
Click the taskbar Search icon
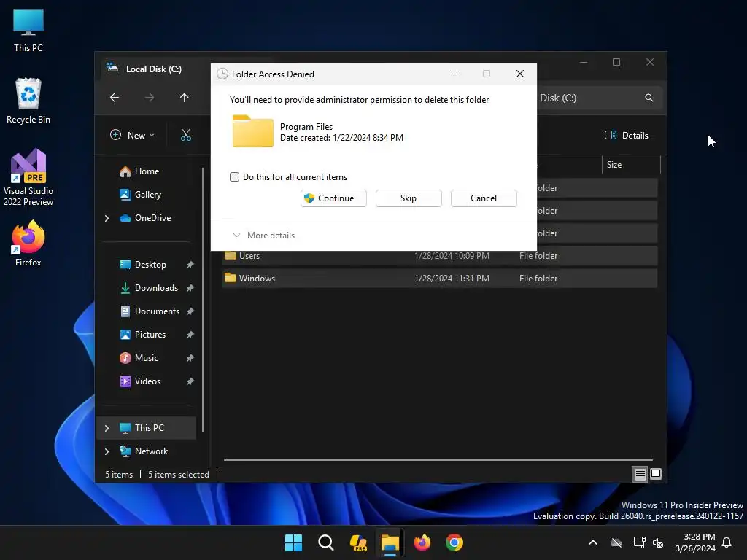pyautogui.click(x=326, y=542)
